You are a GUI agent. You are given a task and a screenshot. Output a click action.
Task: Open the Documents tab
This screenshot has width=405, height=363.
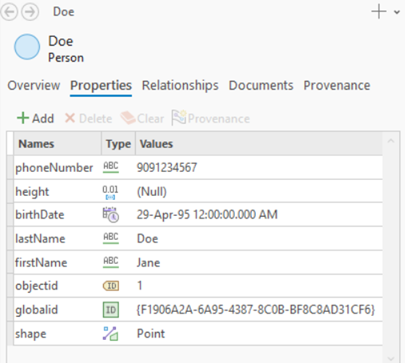pos(261,85)
